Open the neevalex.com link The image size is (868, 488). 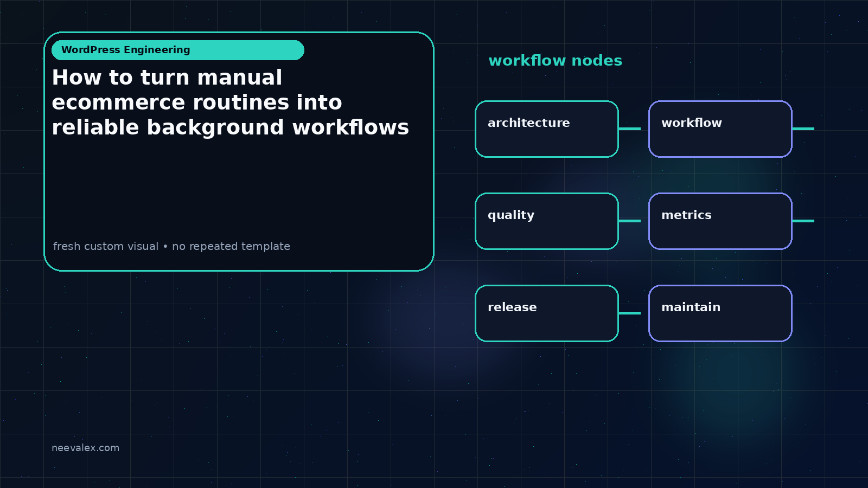[x=85, y=448]
